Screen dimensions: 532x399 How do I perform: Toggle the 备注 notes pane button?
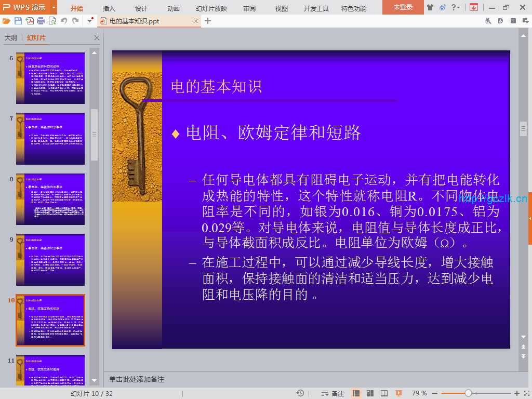[x=332, y=393]
